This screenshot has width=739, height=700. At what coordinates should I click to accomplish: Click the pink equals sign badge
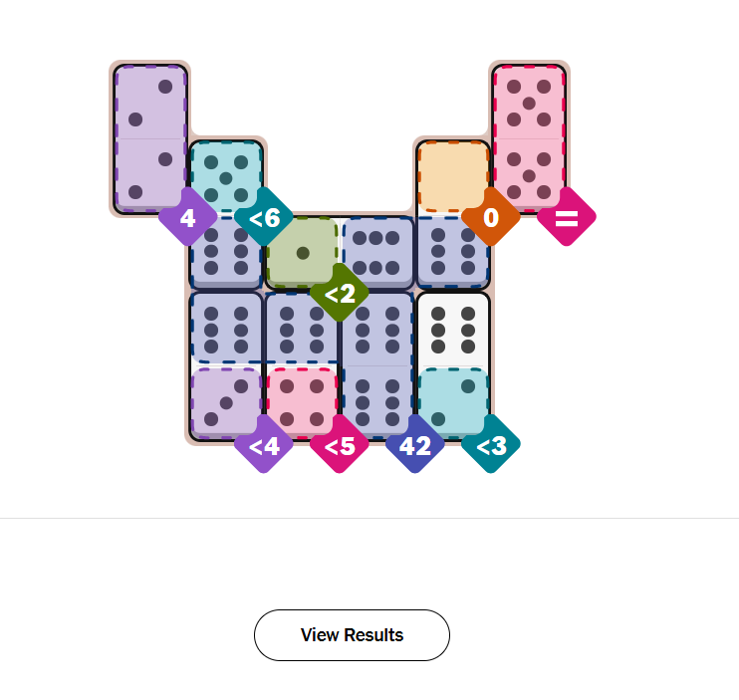point(566,216)
